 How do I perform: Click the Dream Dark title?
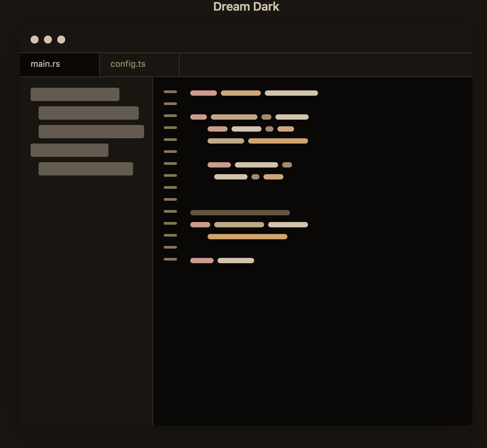tap(246, 7)
